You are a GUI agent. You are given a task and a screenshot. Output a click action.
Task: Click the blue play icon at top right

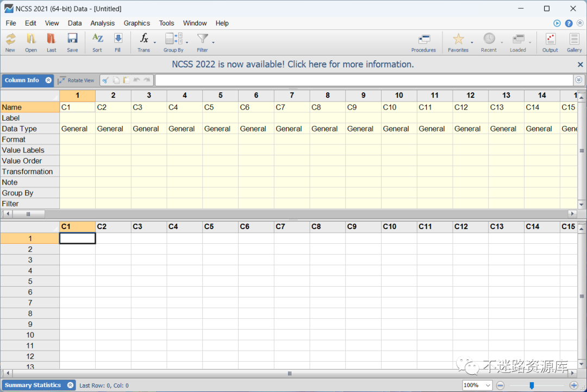coord(557,23)
